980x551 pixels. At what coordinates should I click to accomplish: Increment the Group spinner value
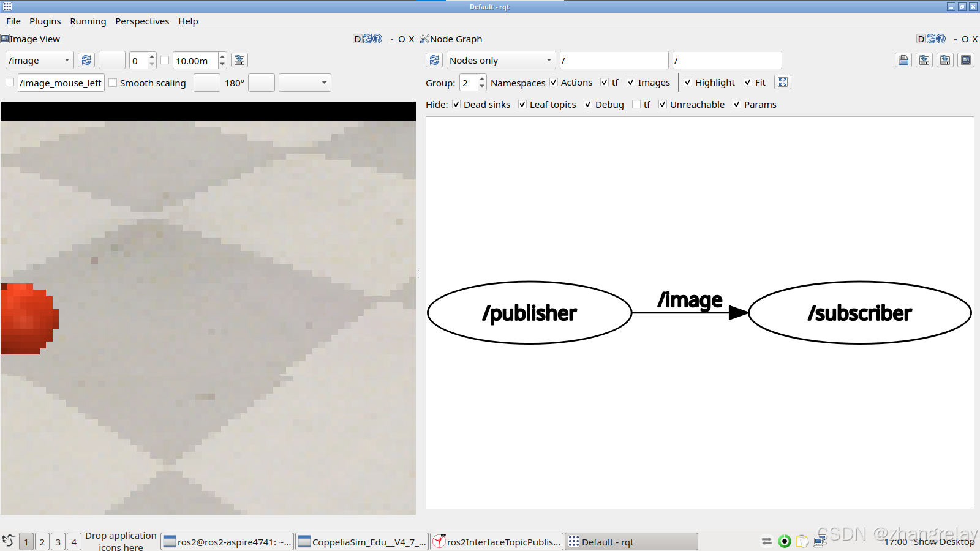pyautogui.click(x=482, y=79)
